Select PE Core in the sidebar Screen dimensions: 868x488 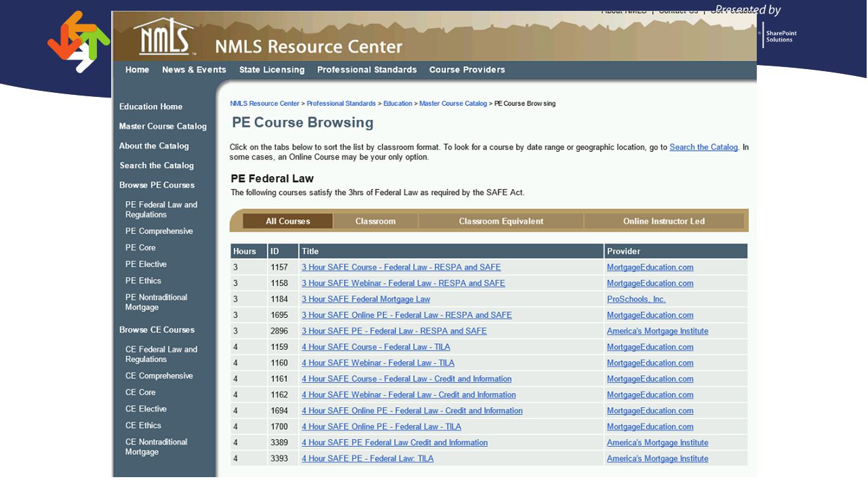tap(140, 247)
